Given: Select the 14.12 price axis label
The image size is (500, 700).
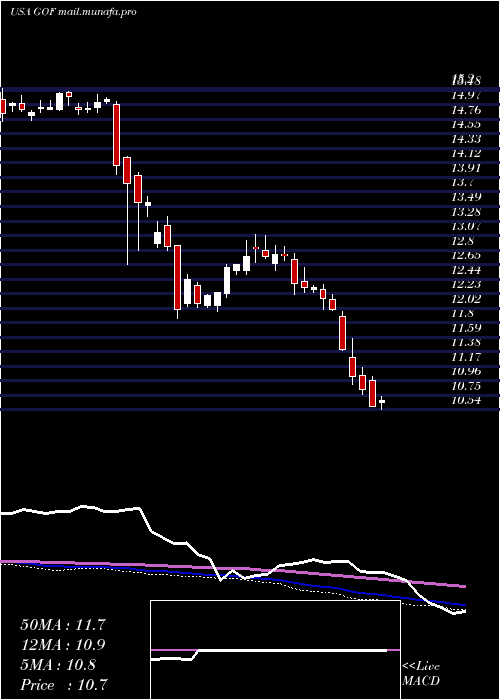Looking at the screenshot, I should tap(466, 154).
